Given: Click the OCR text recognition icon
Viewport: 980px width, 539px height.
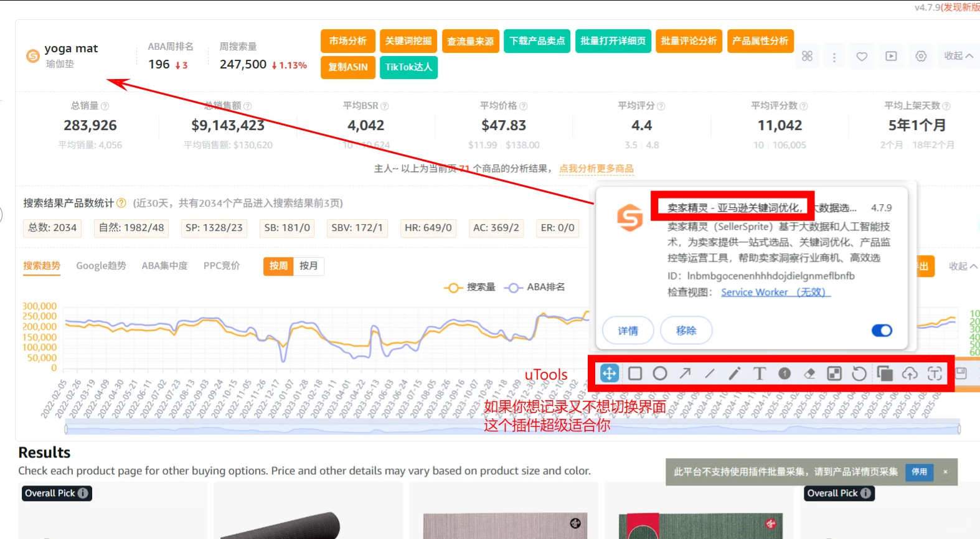Looking at the screenshot, I should tap(935, 373).
